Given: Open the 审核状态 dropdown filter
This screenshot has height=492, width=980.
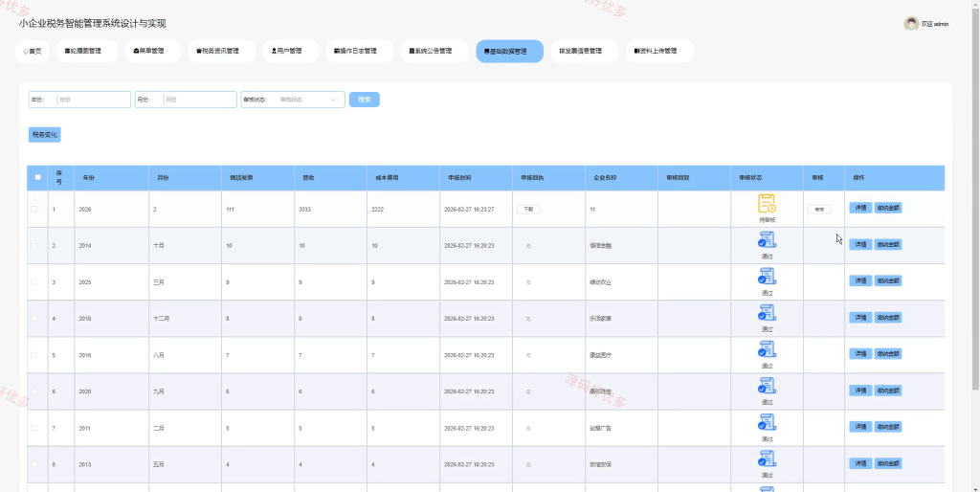Looking at the screenshot, I should pos(293,100).
